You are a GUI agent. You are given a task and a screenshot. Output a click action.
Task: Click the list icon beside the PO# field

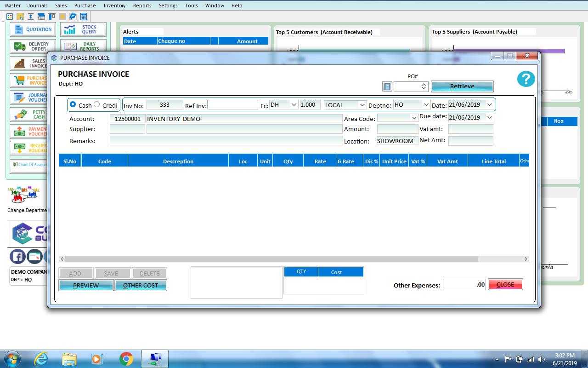(x=387, y=86)
